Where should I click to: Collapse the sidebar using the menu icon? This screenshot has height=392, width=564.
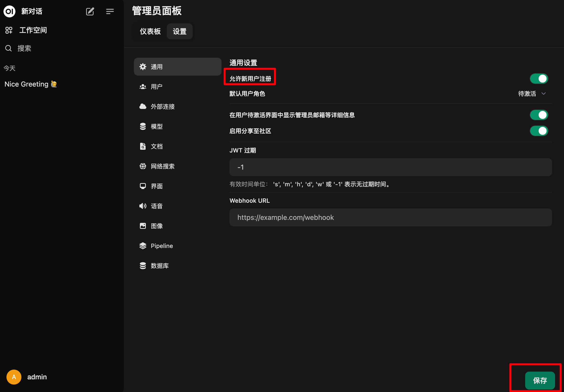[110, 11]
